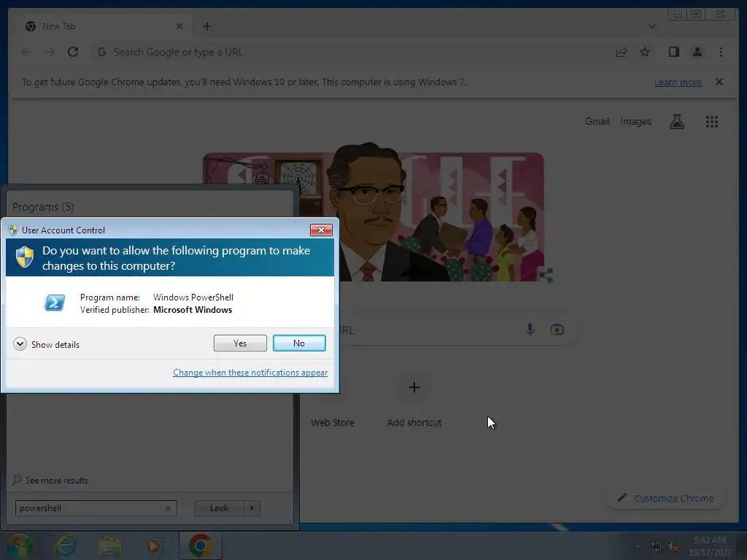Image resolution: width=747 pixels, height=560 pixels.
Task: Start voice search microphone icon
Action: 530,329
